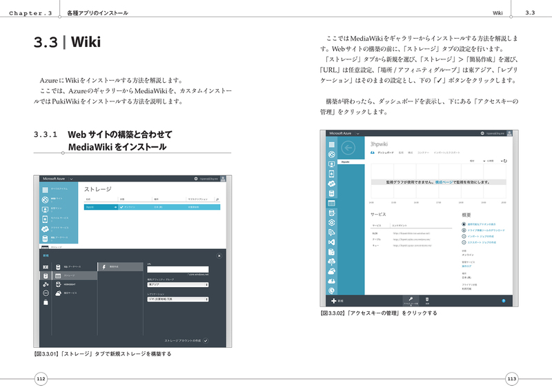Expand Microsoft Azure chevron in left screenshot header

click(x=71, y=179)
